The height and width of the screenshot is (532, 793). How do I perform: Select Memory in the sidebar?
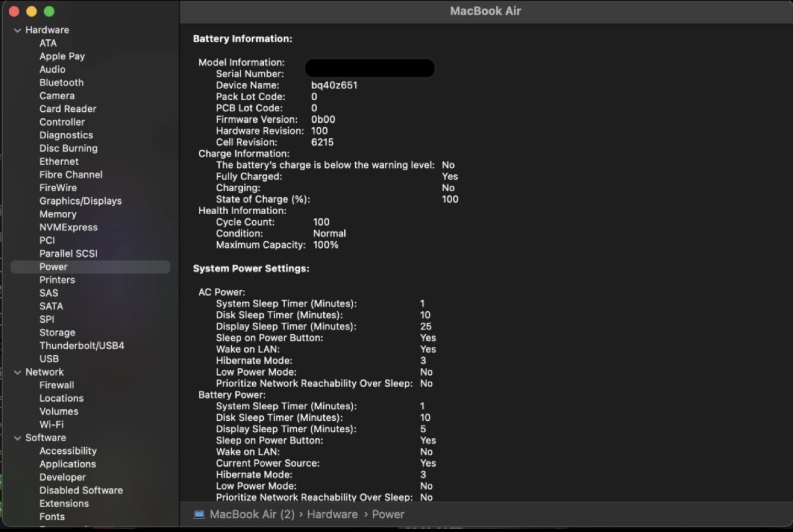(58, 214)
